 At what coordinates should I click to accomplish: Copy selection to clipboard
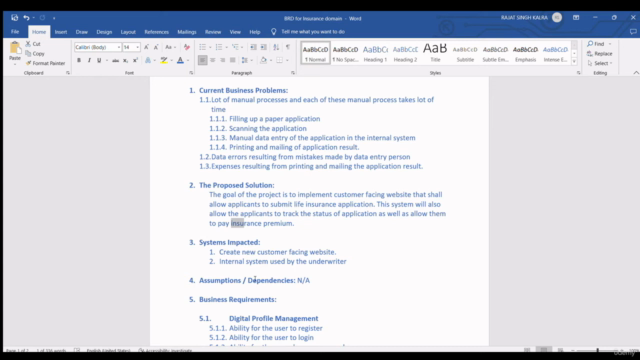[35, 53]
